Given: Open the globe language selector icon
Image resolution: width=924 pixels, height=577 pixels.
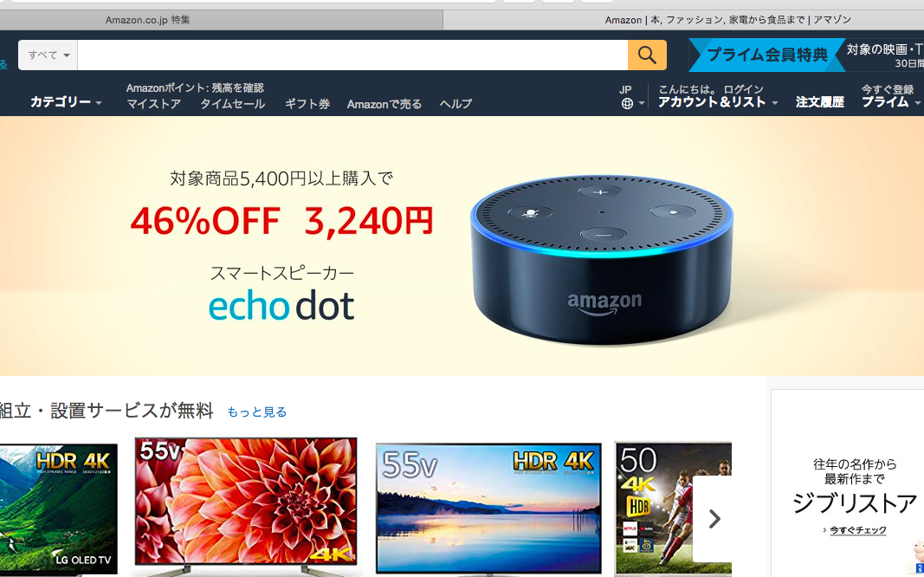Looking at the screenshot, I should click(x=628, y=104).
